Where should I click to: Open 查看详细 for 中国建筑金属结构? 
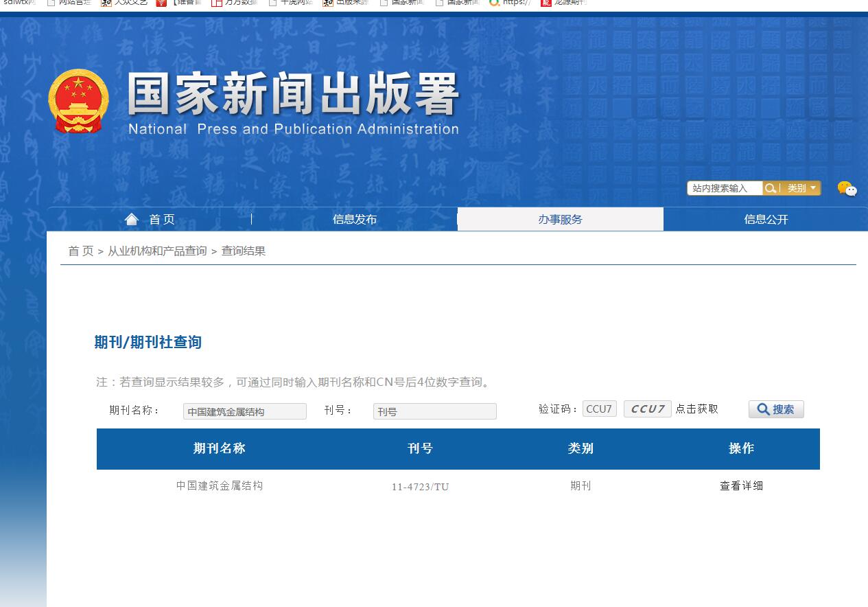(741, 486)
